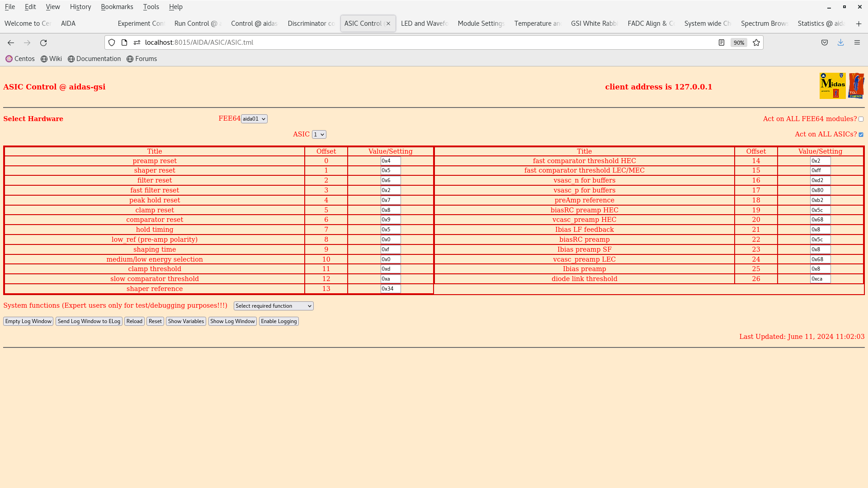
Task: Click the browser reload page icon
Action: pos(43,42)
